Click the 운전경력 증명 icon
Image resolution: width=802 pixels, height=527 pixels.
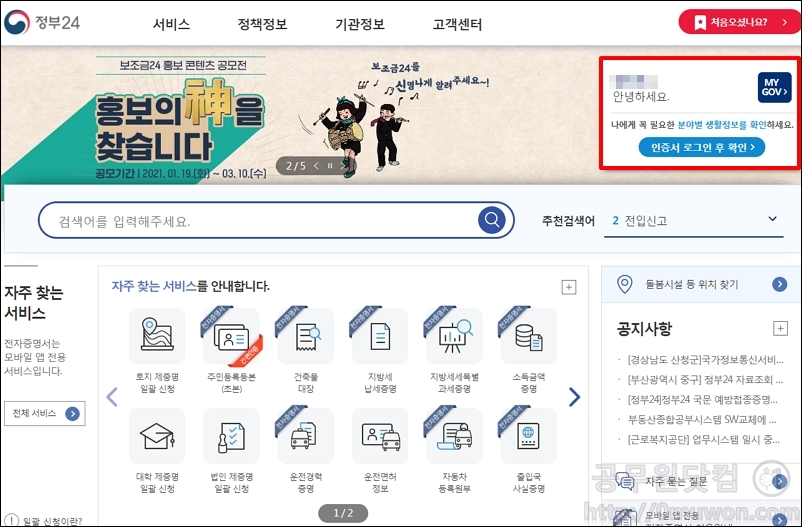coord(305,436)
